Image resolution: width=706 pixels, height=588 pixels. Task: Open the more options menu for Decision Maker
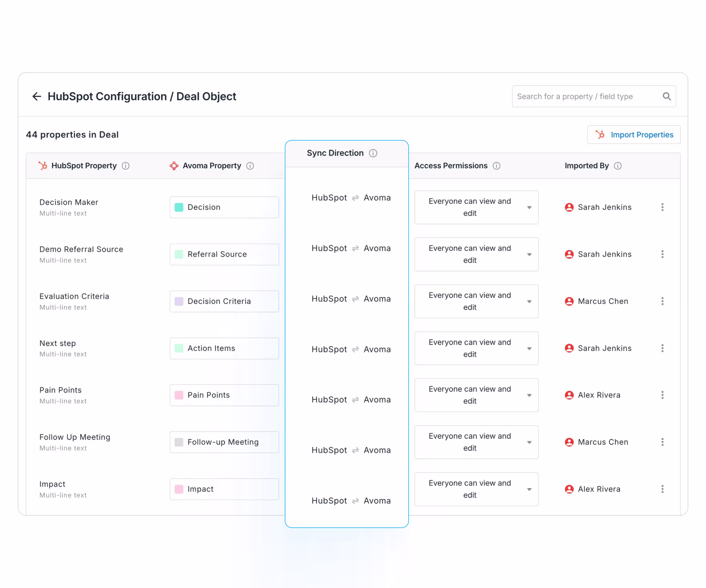663,207
